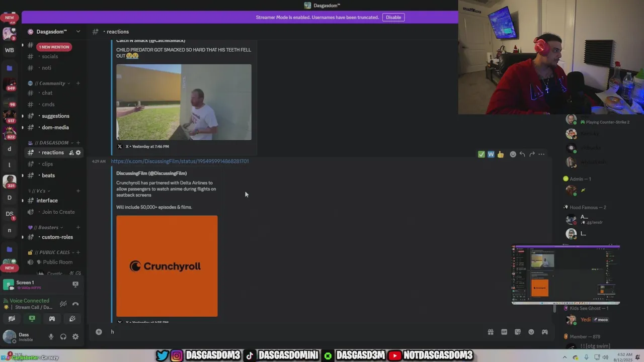Screen dimensions: 644x362
Task: Click the message input field
Action: (x=297, y=332)
